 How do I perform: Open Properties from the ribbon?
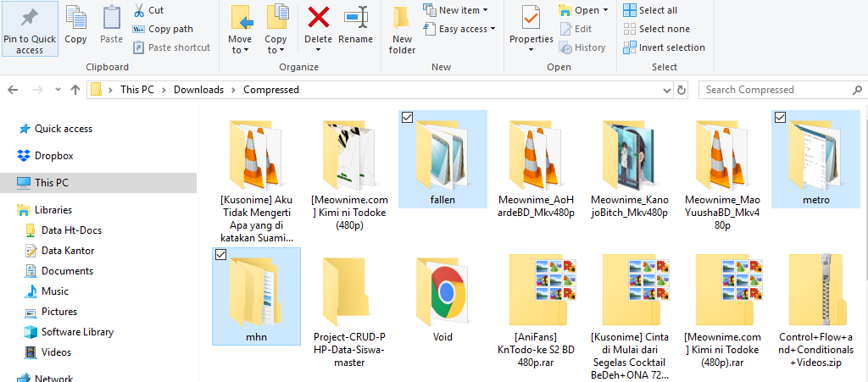click(531, 19)
